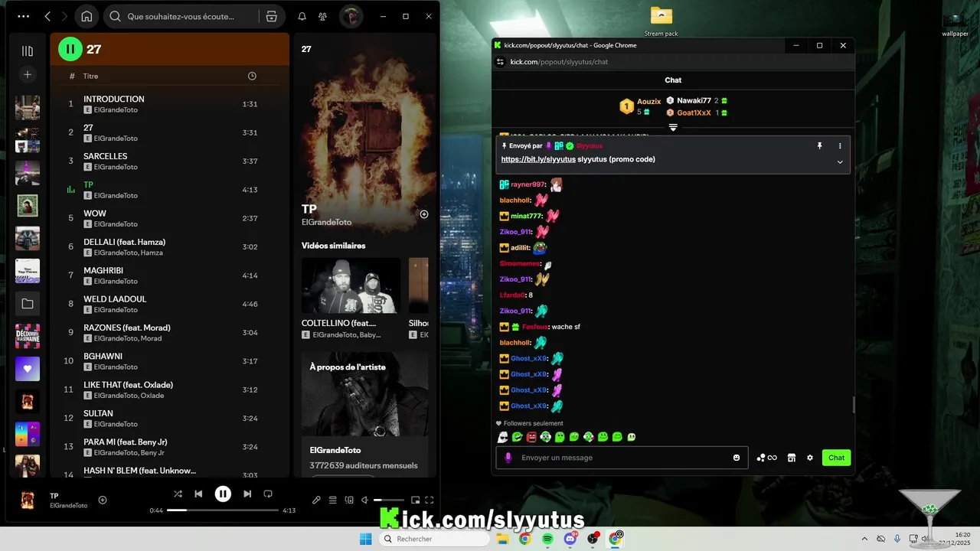Seek in the track progress bar
The height and width of the screenshot is (551, 980).
coord(223,510)
